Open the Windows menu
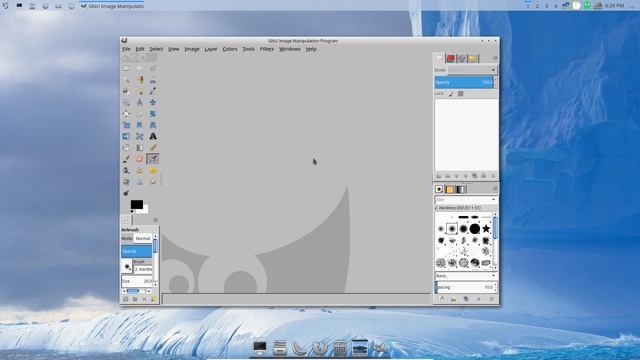Image resolution: width=640 pixels, height=360 pixels. click(290, 49)
